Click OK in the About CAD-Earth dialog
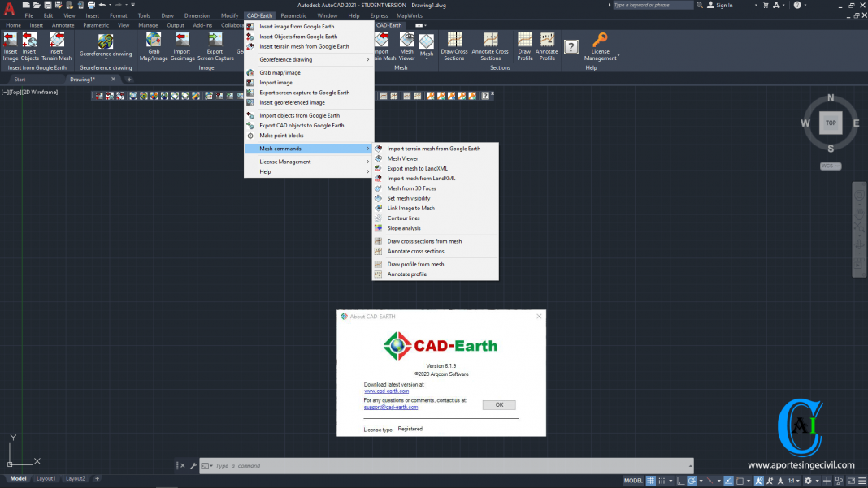The image size is (868, 488). [x=498, y=404]
